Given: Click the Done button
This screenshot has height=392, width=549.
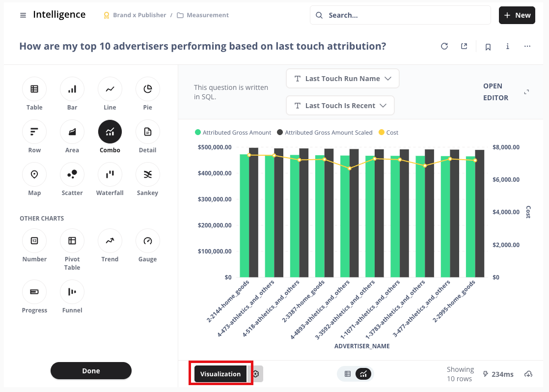Looking at the screenshot, I should [91, 371].
